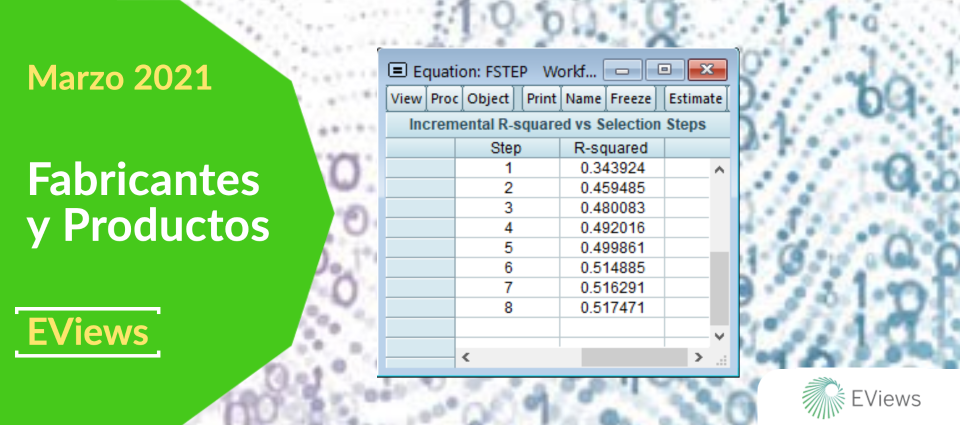960x425 pixels.
Task: Select cell with value 0.492016
Action: [612, 228]
